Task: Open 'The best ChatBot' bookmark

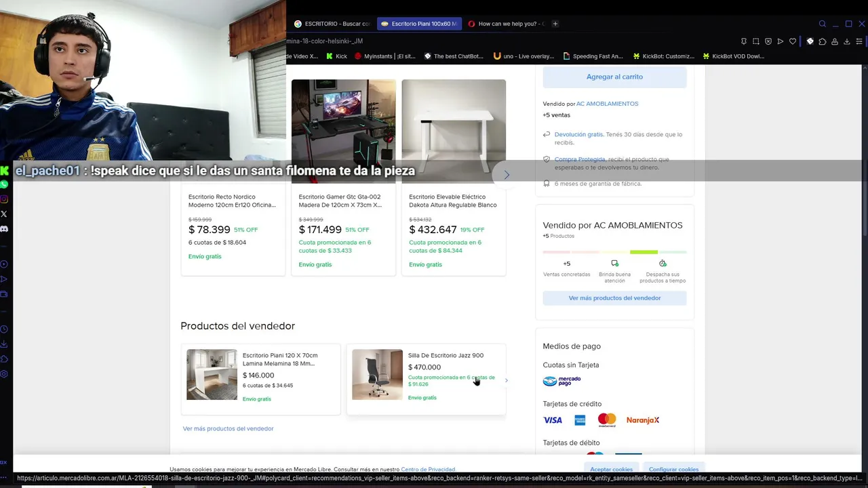Action: click(x=454, y=56)
